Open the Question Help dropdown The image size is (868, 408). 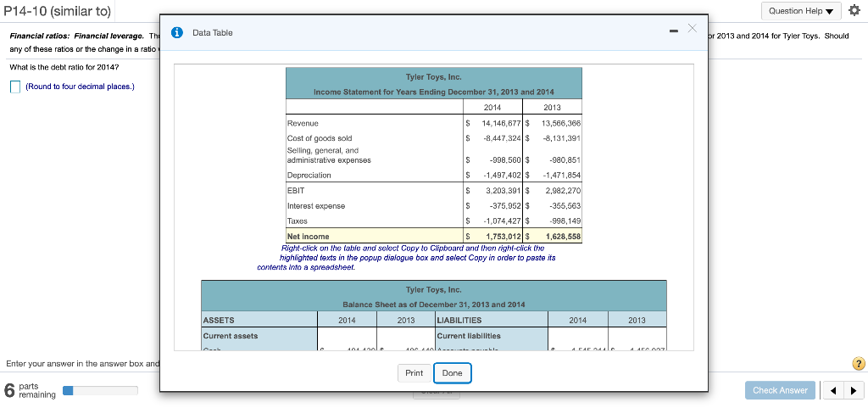pos(800,11)
